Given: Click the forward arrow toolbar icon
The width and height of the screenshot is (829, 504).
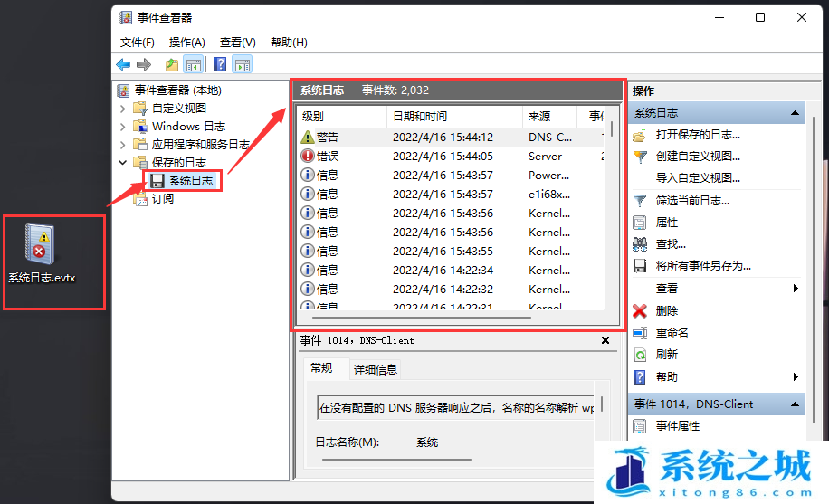Looking at the screenshot, I should click(x=143, y=64).
